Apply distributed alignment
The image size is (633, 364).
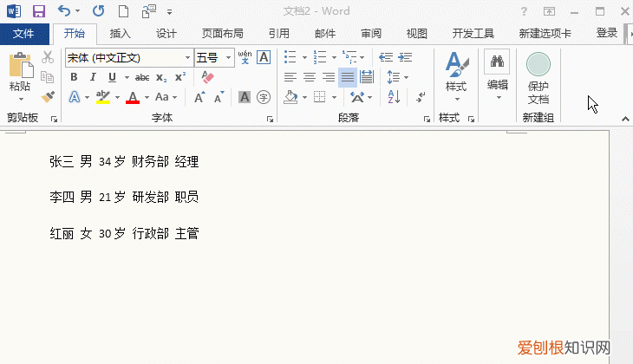(x=367, y=76)
